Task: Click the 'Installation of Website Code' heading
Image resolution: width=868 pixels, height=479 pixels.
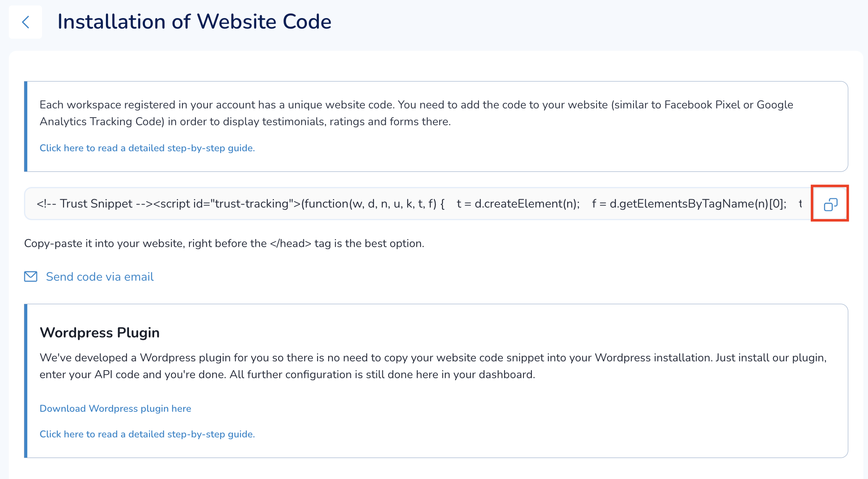Action: (194, 22)
